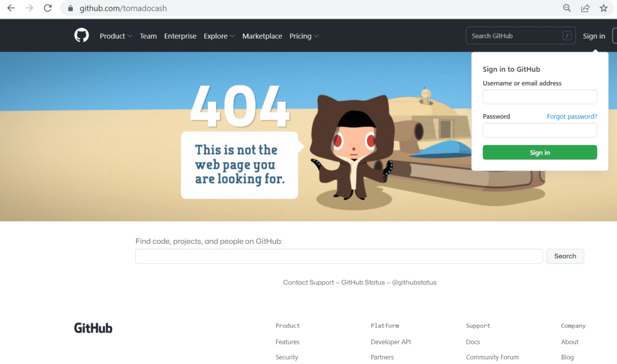The image size is (617, 364).
Task: Open Security link in footer
Action: pos(286,357)
